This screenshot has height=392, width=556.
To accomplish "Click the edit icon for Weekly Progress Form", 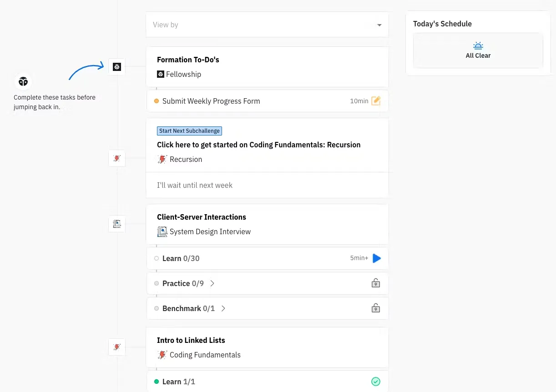I will point(376,101).
